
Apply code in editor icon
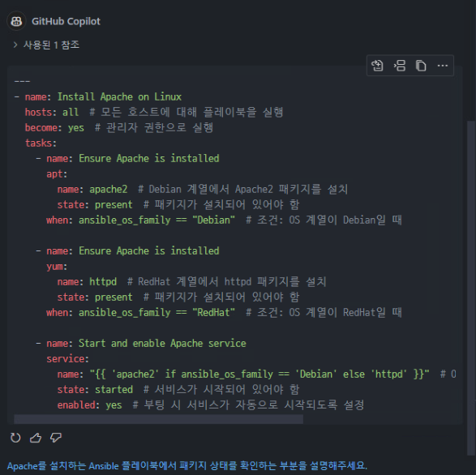coord(377,66)
